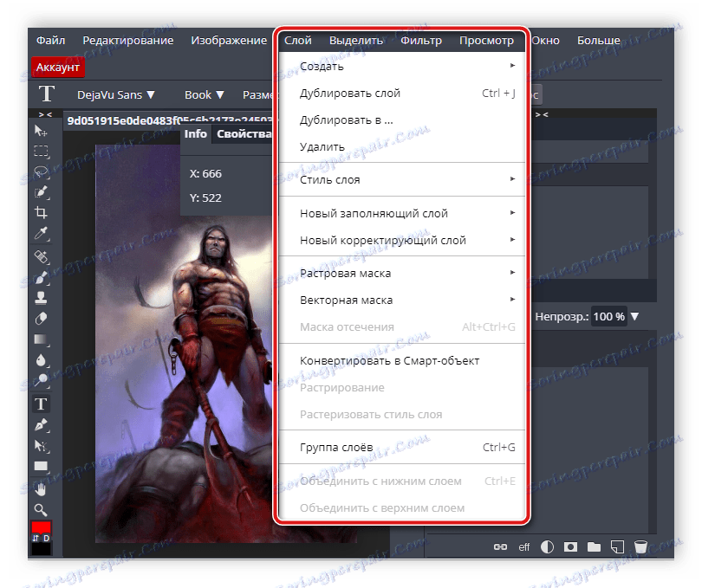Create new layer icon
702x588 pixels.
tap(617, 546)
